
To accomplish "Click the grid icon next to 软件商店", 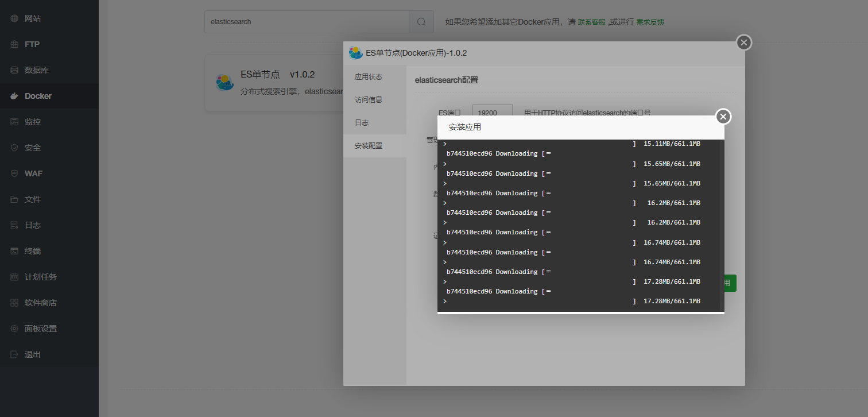I will pos(14,303).
